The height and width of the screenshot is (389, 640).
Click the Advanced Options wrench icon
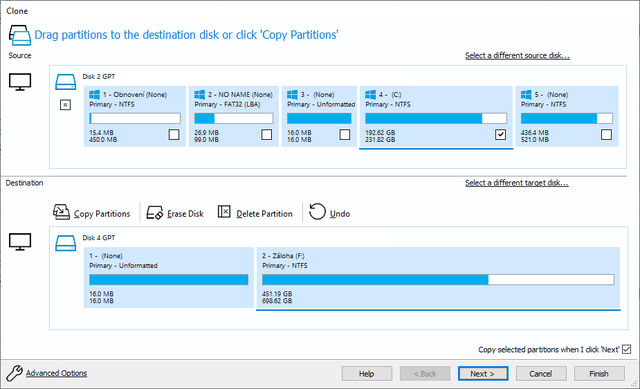point(14,373)
